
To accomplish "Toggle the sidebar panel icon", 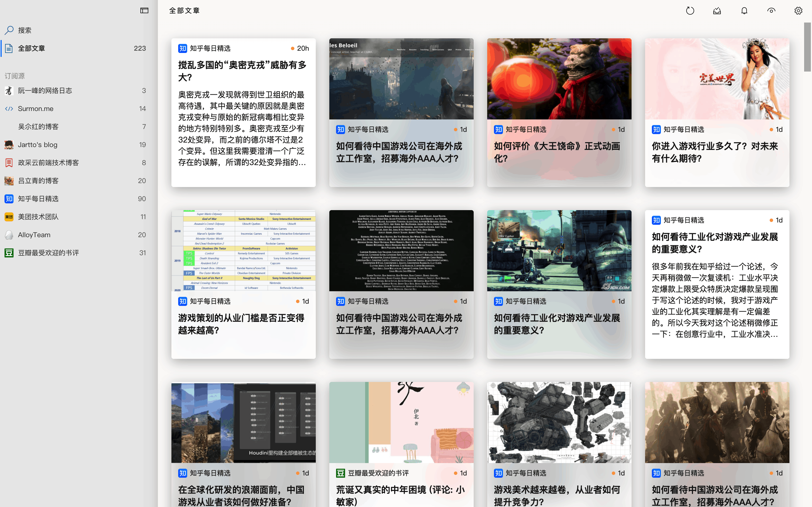I will (x=144, y=11).
